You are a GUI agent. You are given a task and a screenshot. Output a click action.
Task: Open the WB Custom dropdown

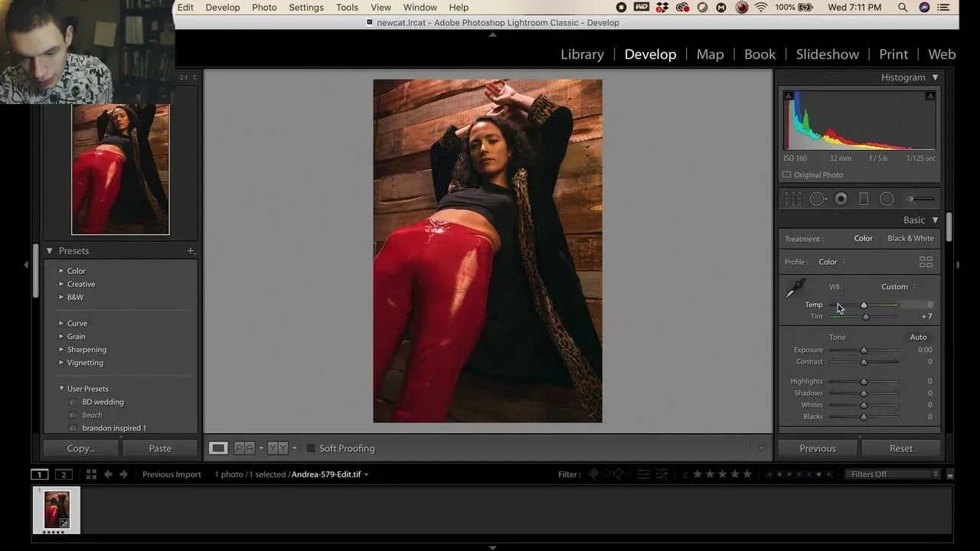coord(898,287)
